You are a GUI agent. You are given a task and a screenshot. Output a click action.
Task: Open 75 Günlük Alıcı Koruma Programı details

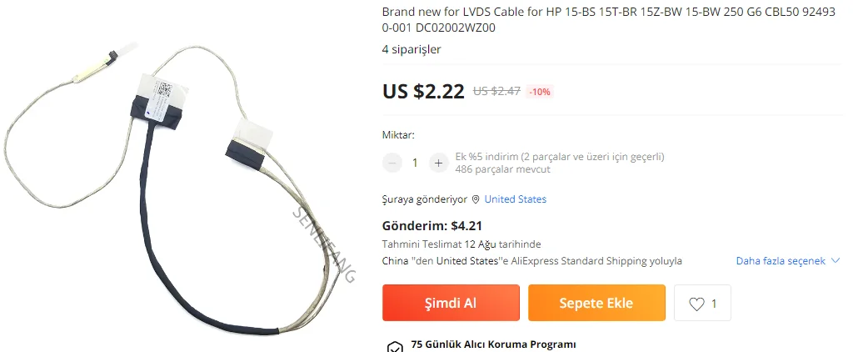point(493,344)
